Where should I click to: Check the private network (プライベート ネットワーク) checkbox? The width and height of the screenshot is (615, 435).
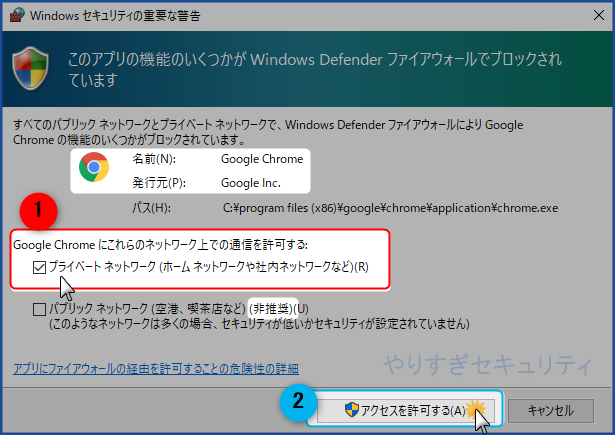(x=39, y=268)
